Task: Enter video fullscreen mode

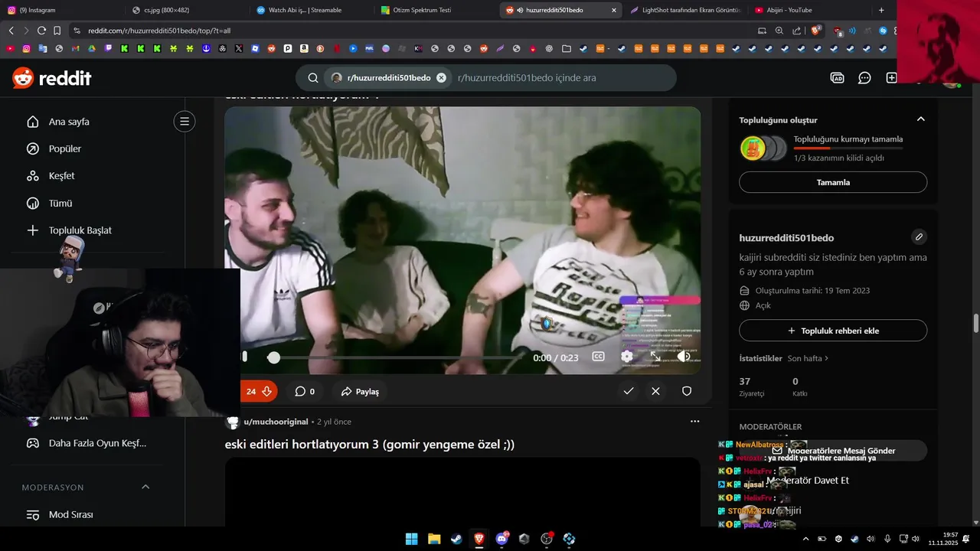Action: tap(655, 357)
